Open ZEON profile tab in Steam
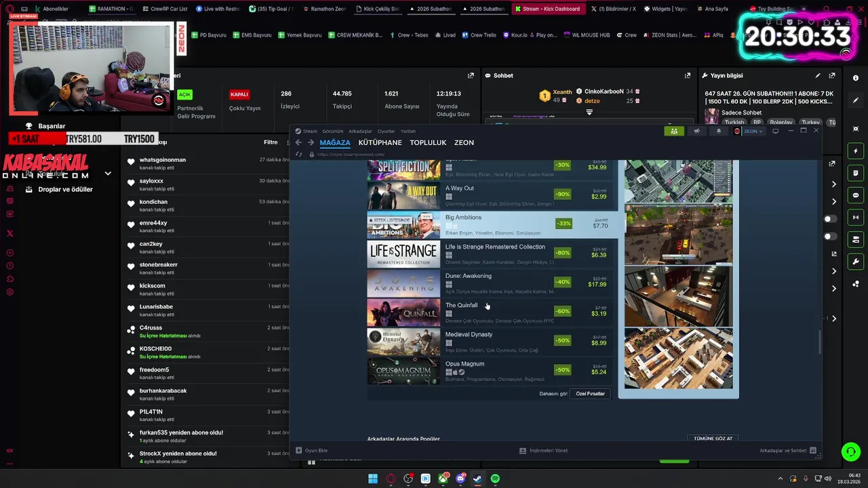868x488 pixels. [464, 142]
